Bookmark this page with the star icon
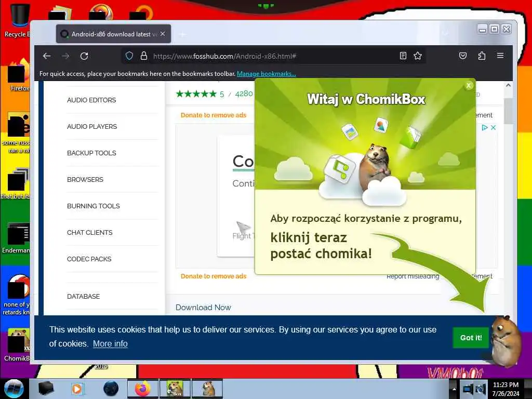 click(x=418, y=56)
